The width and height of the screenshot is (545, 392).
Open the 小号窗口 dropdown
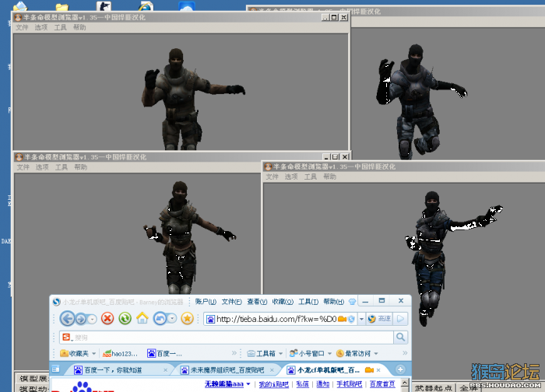(x=311, y=353)
